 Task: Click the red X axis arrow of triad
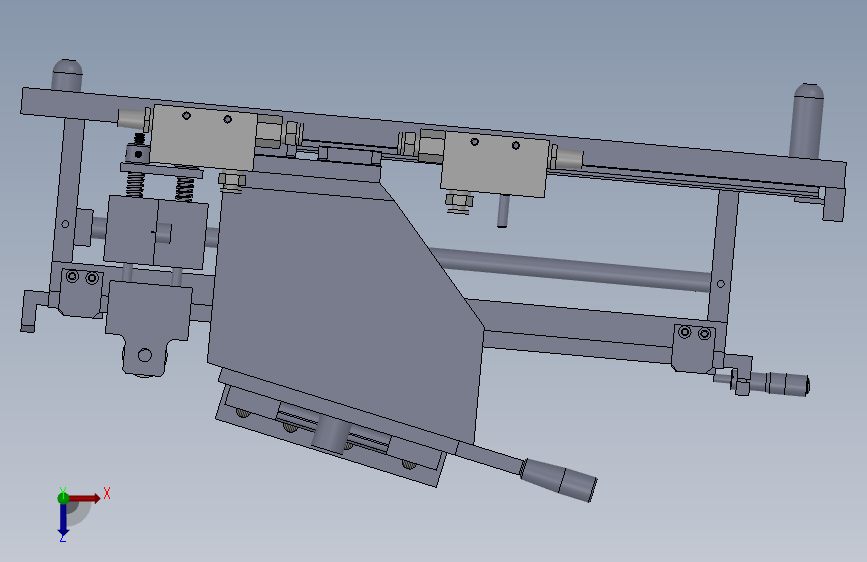[x=86, y=498]
